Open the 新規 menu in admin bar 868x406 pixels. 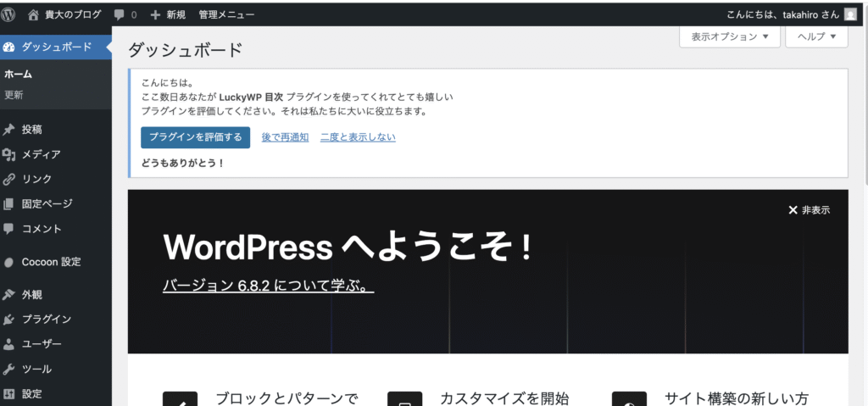tap(169, 15)
